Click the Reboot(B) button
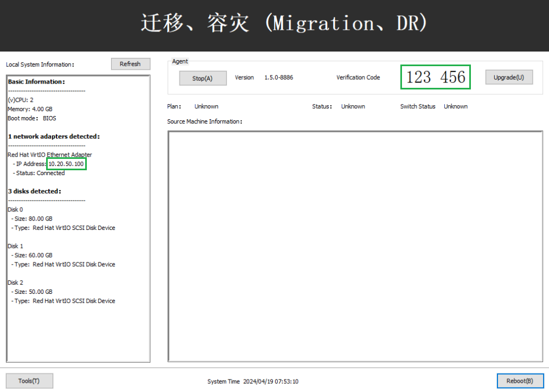Viewport: 549px width, 392px height. click(x=520, y=381)
